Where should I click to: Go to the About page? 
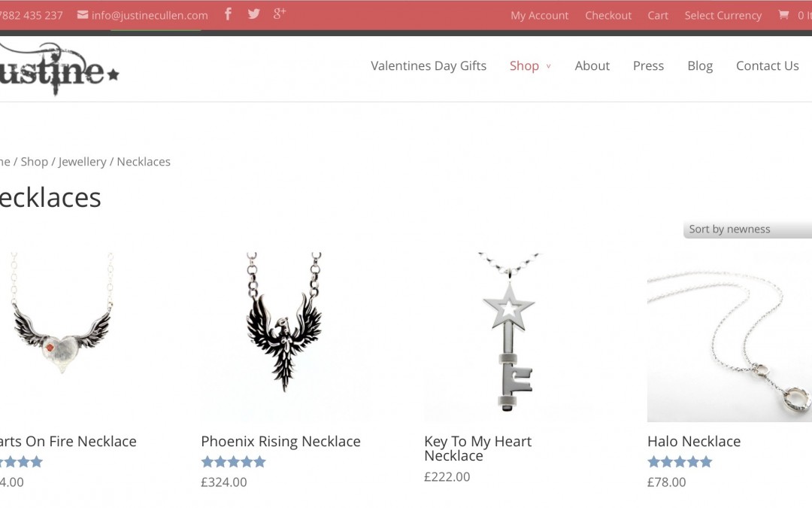point(592,65)
